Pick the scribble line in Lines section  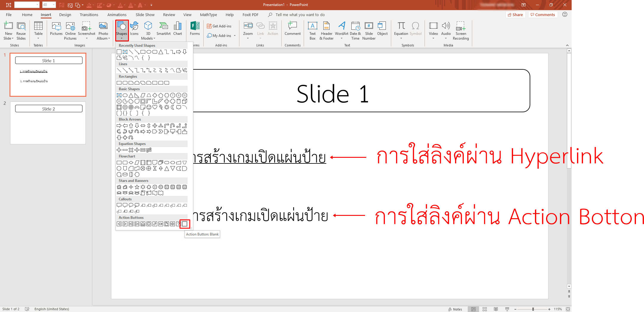(185, 70)
